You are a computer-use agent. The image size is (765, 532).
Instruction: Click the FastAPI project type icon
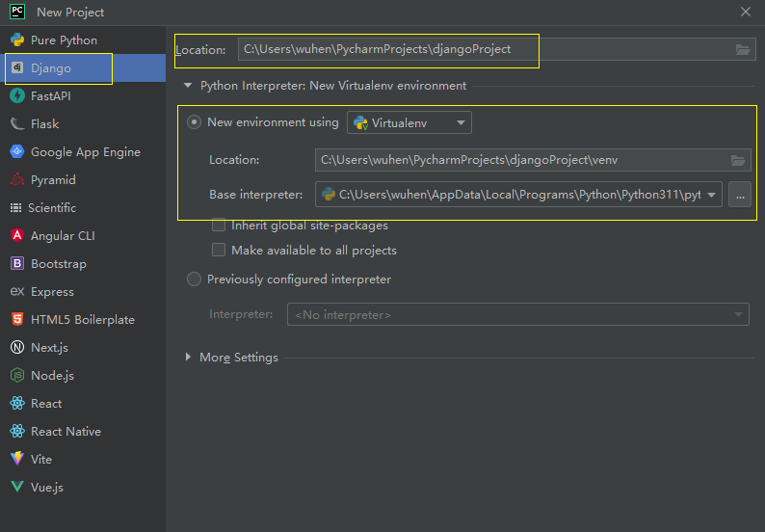point(16,96)
